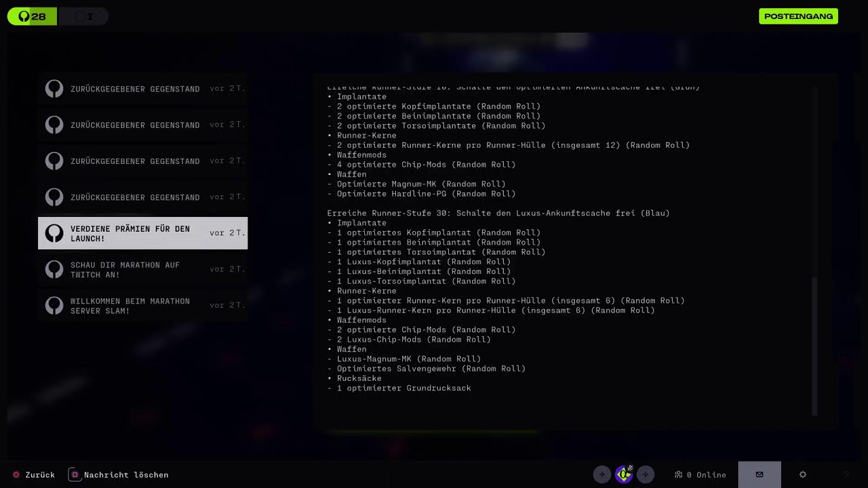Add crew member via plus slot left of avatar
Viewport: 868px width, 488px height.
pos(602,474)
